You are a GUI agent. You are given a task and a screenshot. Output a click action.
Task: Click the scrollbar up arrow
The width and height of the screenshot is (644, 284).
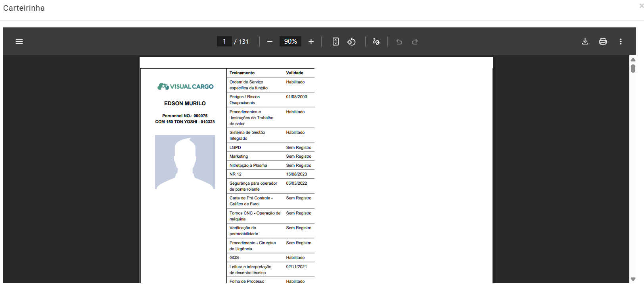(x=633, y=60)
